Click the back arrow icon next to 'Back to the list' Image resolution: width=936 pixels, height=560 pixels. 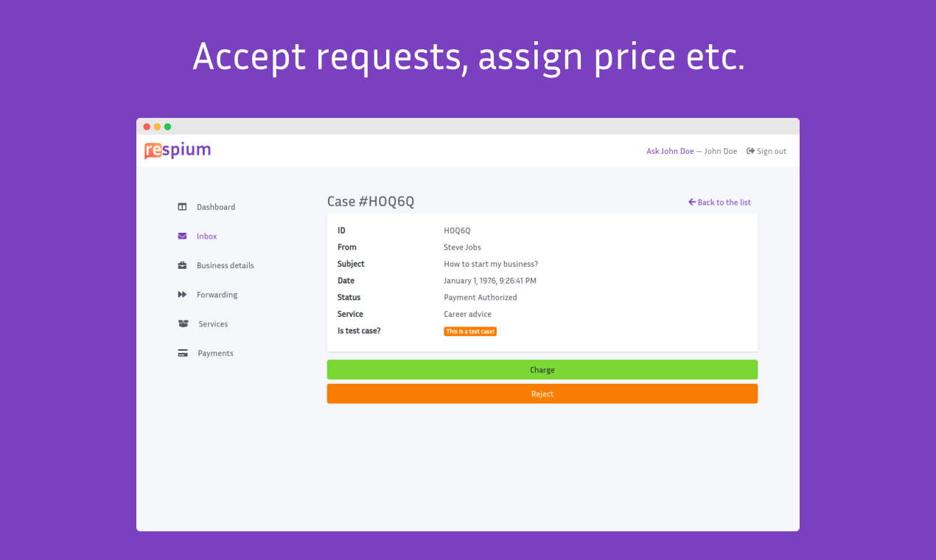point(691,202)
